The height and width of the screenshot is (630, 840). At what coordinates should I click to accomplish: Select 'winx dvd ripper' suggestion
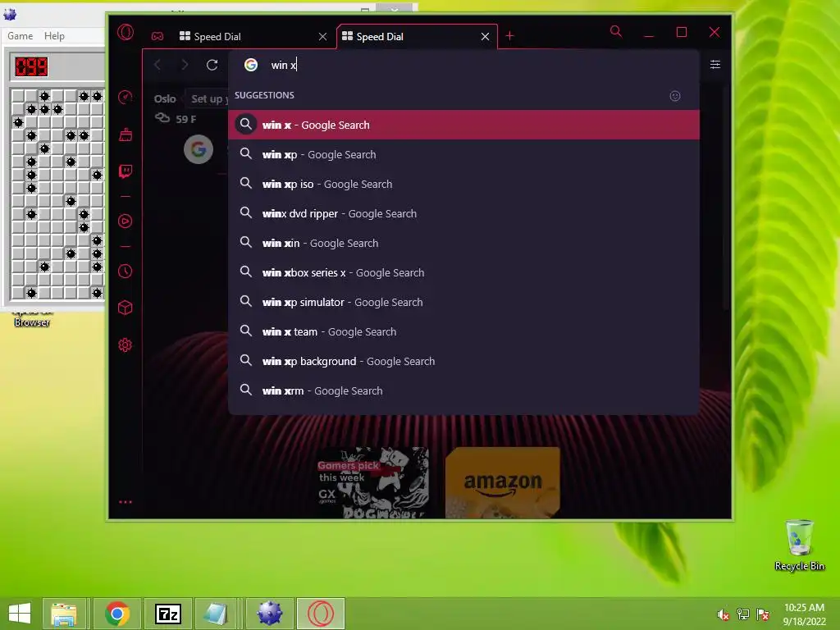point(464,213)
